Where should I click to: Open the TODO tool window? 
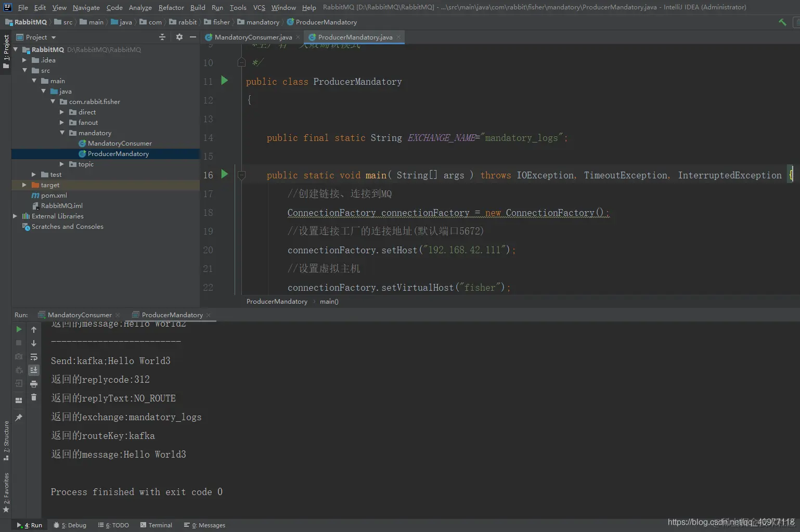click(x=113, y=525)
